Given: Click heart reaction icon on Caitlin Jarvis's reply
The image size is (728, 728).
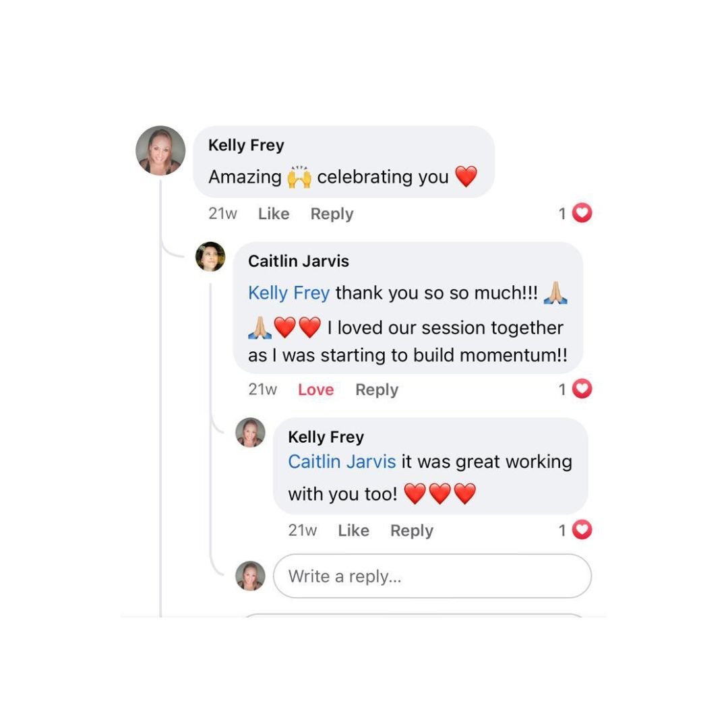Looking at the screenshot, I should tap(582, 389).
